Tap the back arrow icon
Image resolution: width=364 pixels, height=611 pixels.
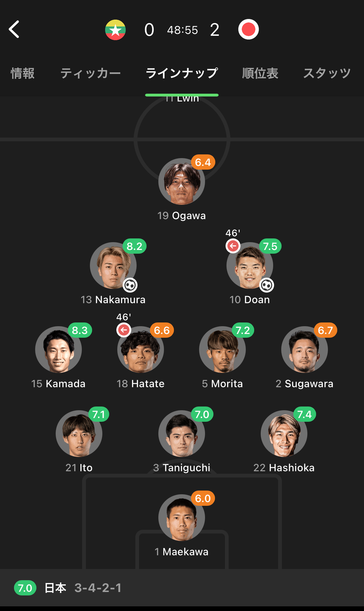14,30
